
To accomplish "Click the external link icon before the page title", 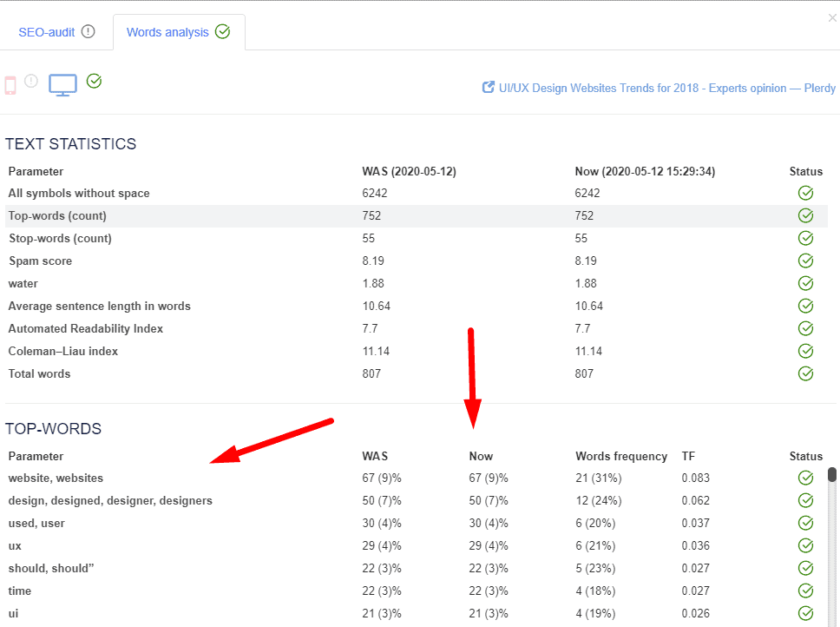I will click(489, 88).
